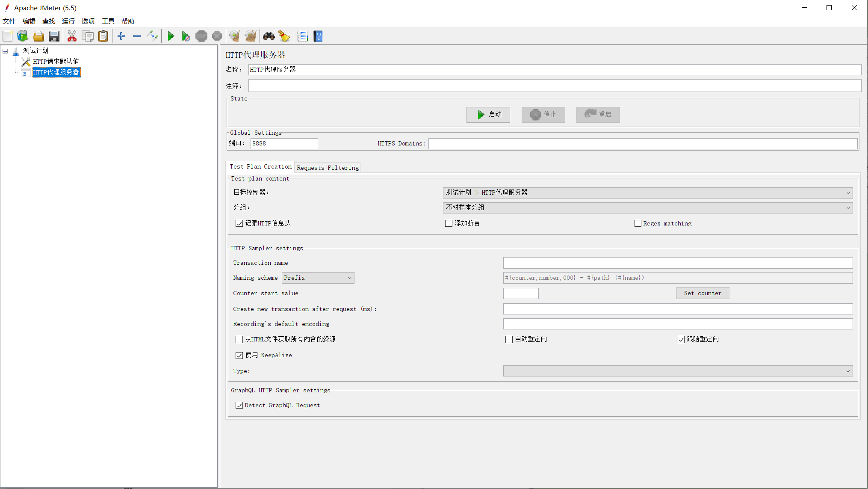Enable the Regex matching checkbox
The image size is (868, 489).
(x=638, y=223)
